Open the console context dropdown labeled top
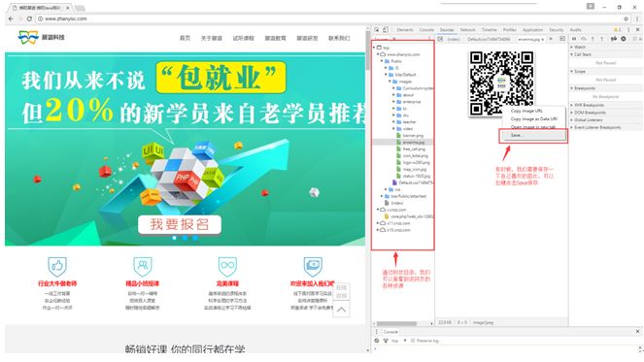This screenshot has height=362, width=644. pos(398,341)
